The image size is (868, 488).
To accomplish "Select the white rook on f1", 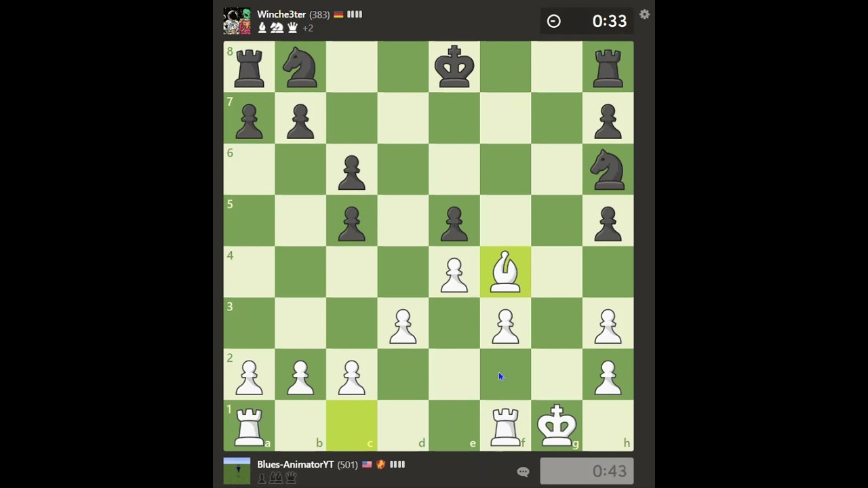I will pos(505,426).
